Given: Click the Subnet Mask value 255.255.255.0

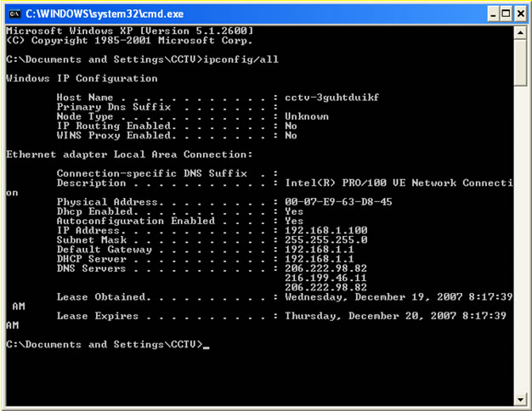Looking at the screenshot, I should pos(326,240).
